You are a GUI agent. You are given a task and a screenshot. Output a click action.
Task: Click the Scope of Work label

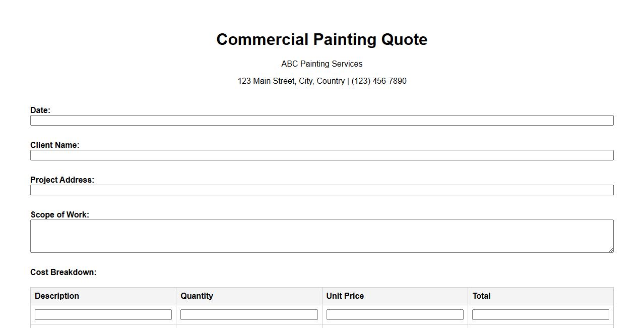[x=59, y=214]
